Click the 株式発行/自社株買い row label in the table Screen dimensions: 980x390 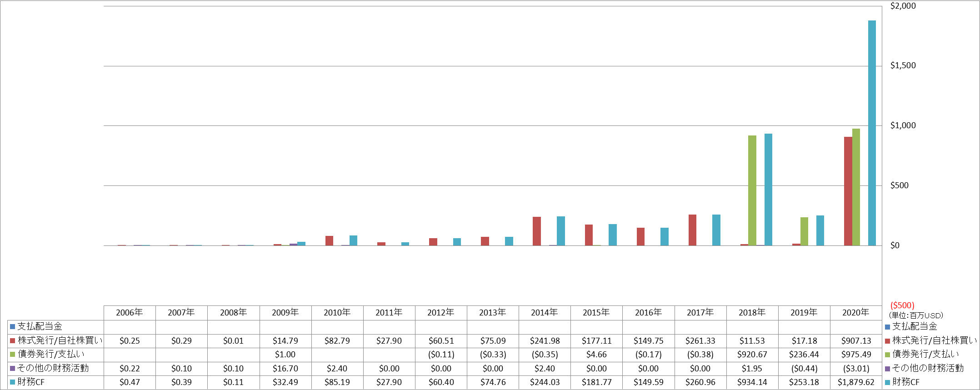[60, 341]
